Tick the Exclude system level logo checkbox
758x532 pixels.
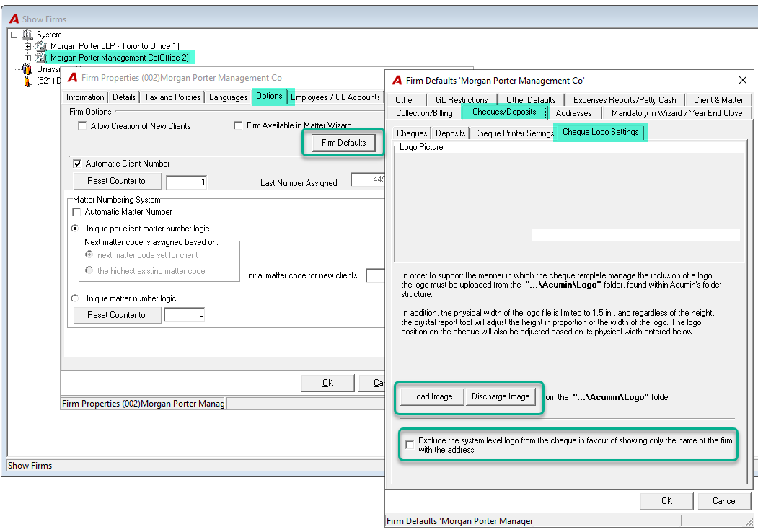pyautogui.click(x=410, y=445)
